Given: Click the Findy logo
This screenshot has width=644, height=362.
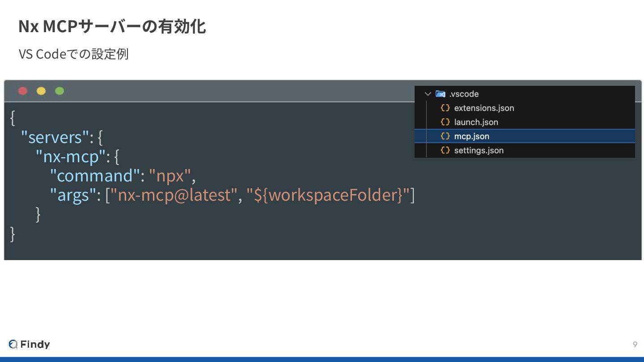Looking at the screenshot, I should click(x=29, y=344).
